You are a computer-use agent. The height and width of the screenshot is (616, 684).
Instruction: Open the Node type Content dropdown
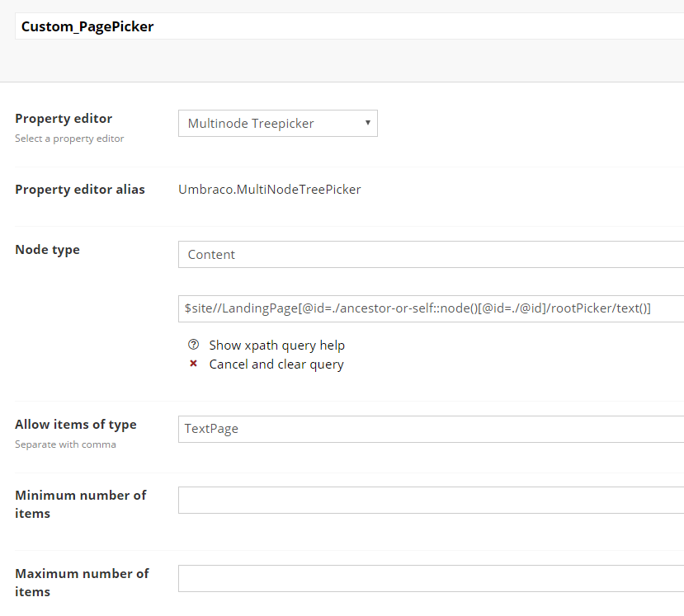(x=431, y=255)
